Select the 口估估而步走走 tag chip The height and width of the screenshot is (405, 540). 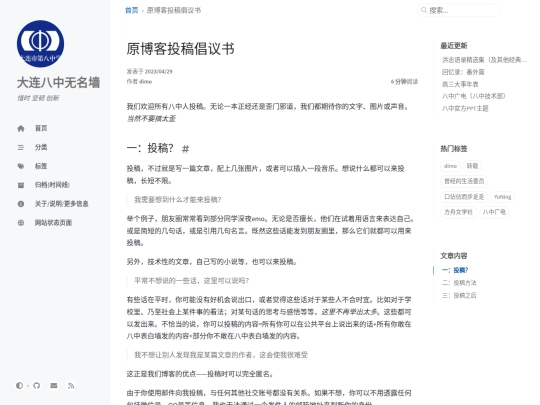[464, 197]
